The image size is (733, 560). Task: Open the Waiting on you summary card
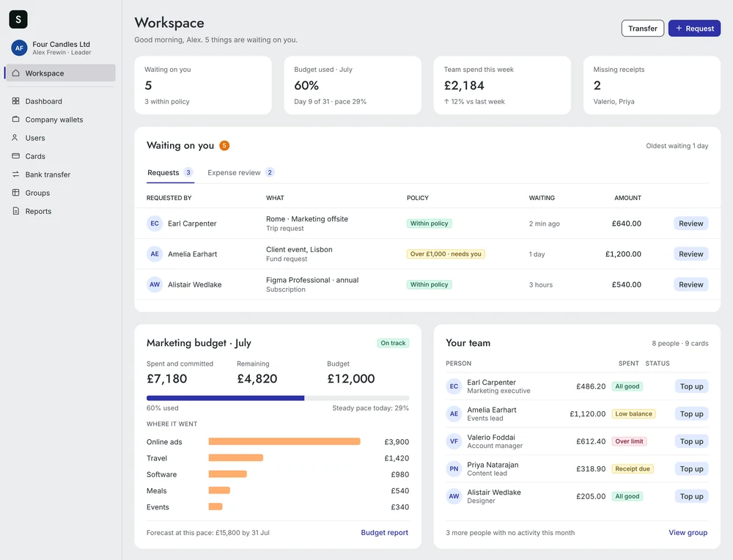[x=203, y=85]
